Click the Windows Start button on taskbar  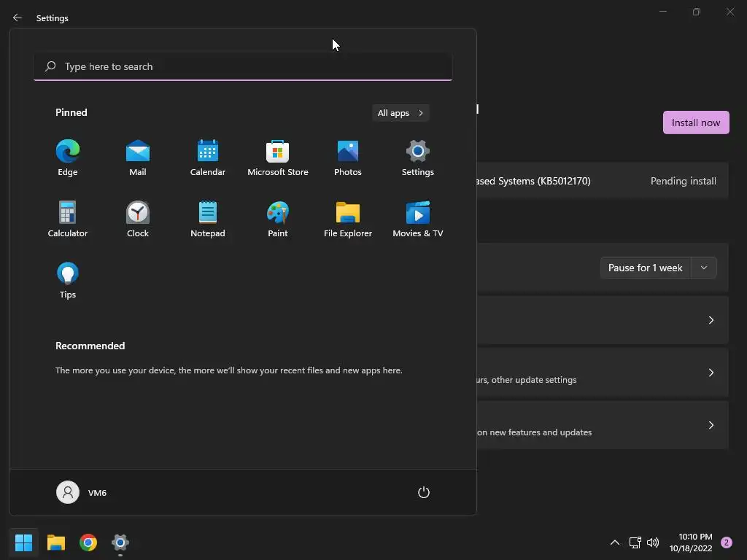pyautogui.click(x=23, y=542)
